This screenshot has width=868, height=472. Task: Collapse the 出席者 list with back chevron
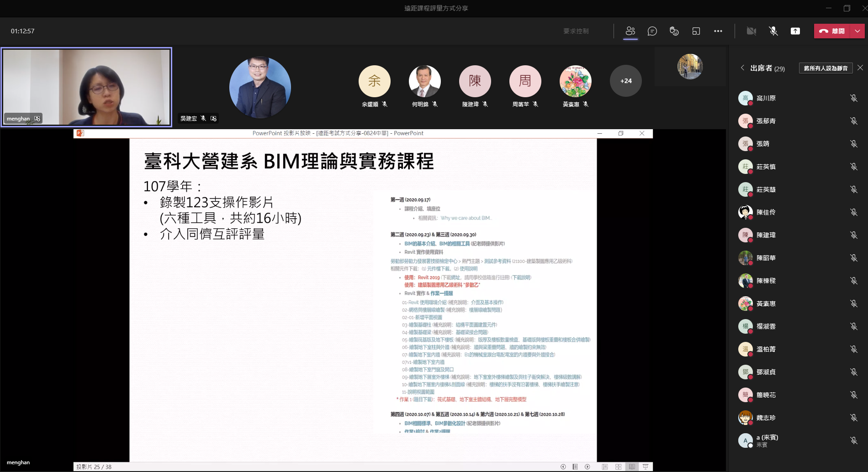pos(742,68)
